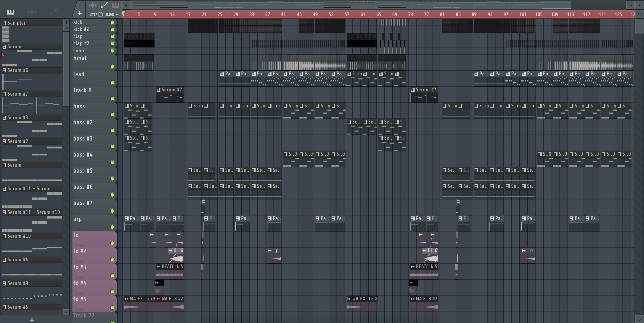Switch picker panel to audio clips tab
Screen dimensions: 644x323
click(32, 12)
